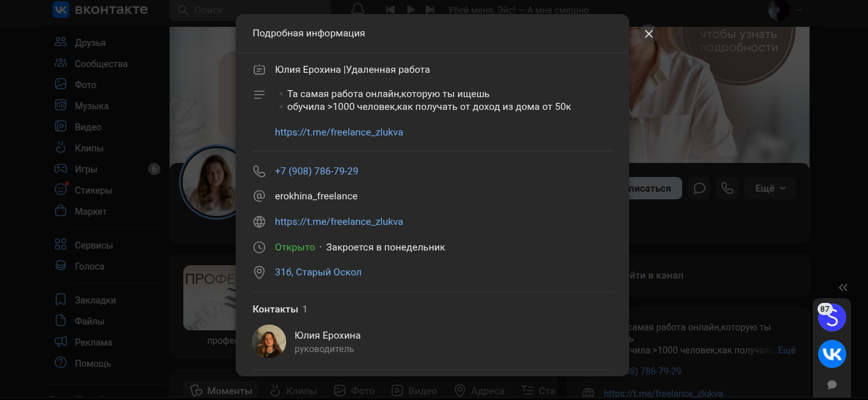Open address 31б, Старый Оскол
The image size is (868, 400).
tap(318, 272)
